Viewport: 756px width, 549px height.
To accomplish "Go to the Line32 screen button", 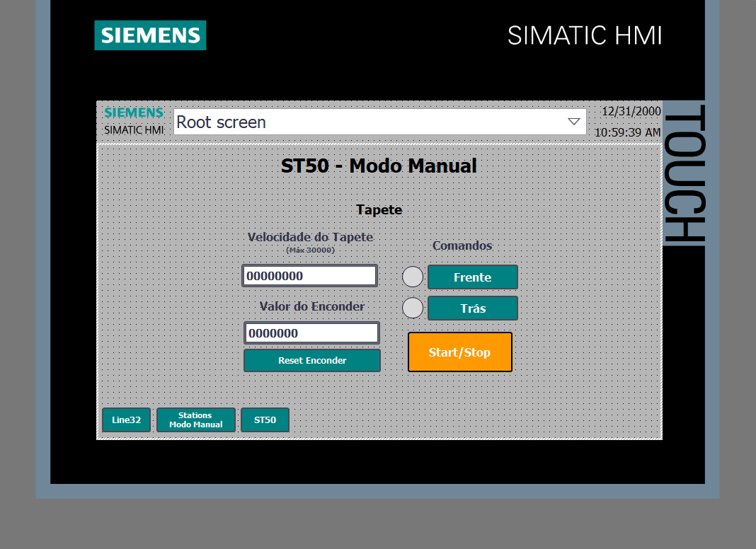I will point(126,420).
